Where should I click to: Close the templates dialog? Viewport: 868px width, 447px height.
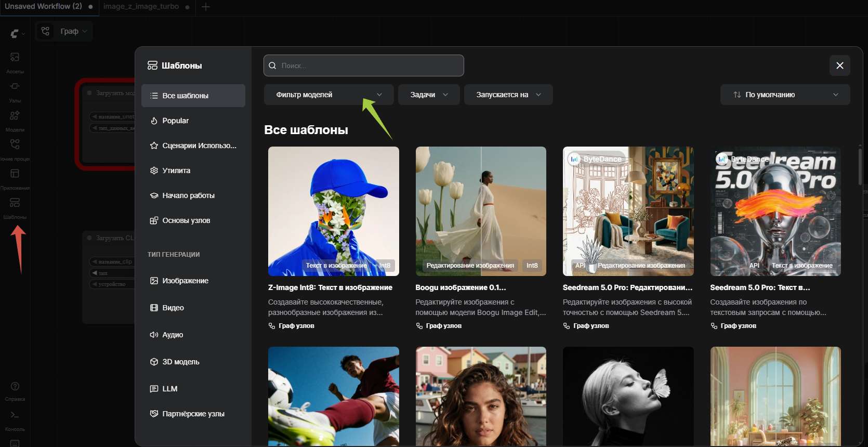pos(840,65)
